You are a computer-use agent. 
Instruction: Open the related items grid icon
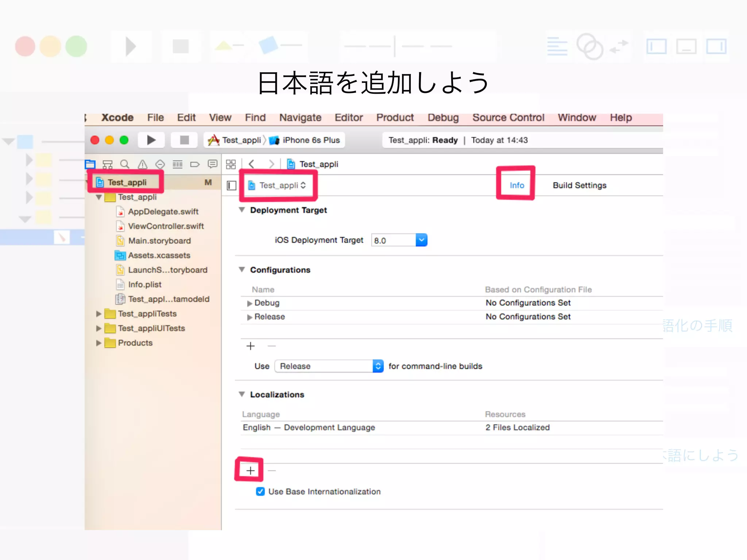(x=231, y=164)
